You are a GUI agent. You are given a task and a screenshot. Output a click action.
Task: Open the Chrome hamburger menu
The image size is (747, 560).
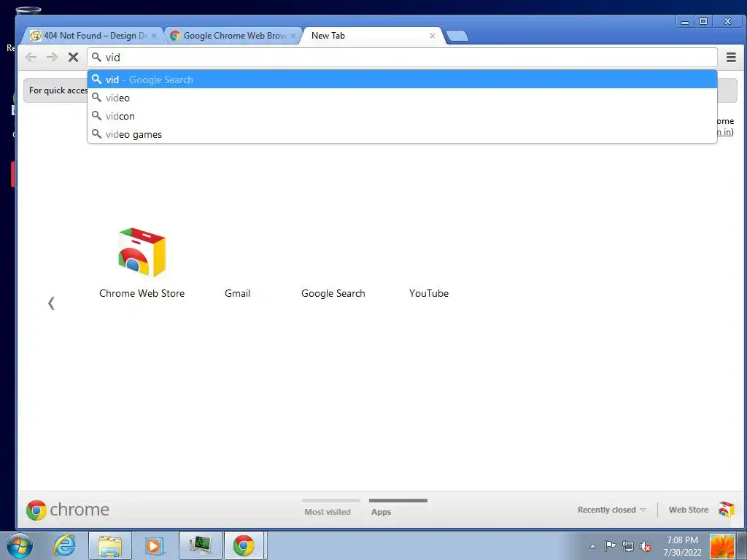click(x=731, y=57)
